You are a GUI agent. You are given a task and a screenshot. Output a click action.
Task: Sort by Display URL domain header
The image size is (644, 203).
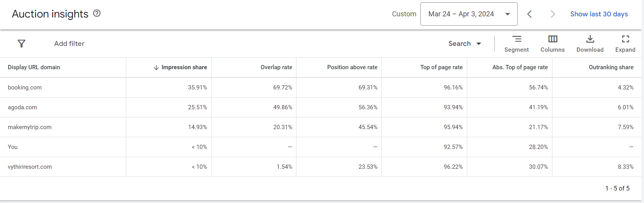pyautogui.click(x=34, y=67)
